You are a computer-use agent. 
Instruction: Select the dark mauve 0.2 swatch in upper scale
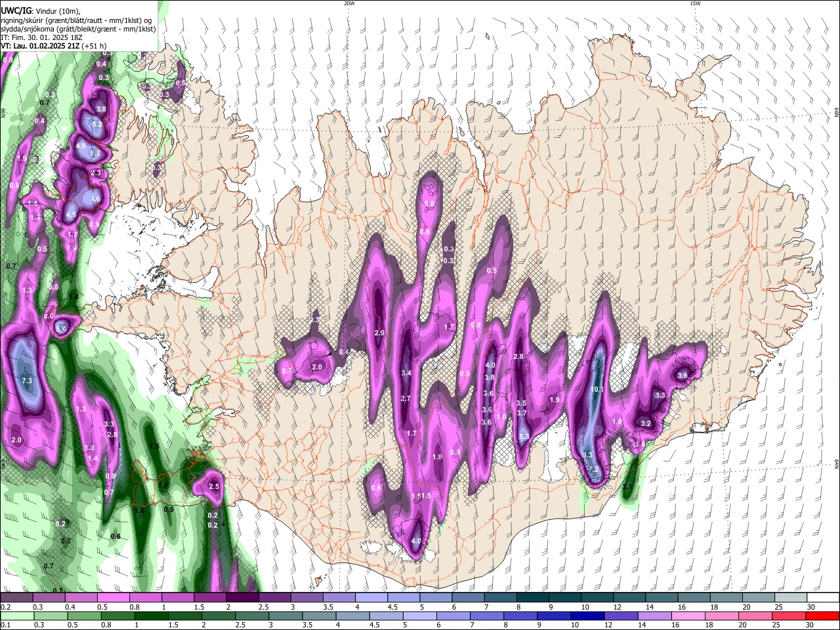tap(16, 597)
